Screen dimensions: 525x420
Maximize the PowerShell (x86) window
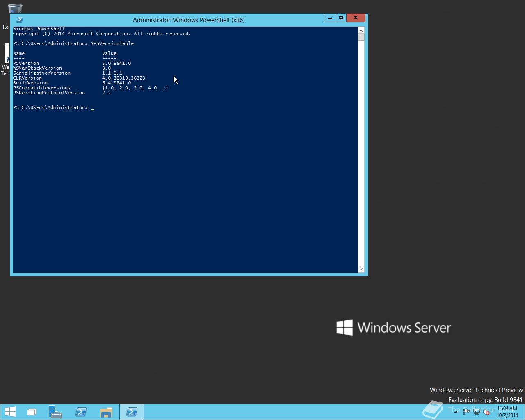point(341,18)
